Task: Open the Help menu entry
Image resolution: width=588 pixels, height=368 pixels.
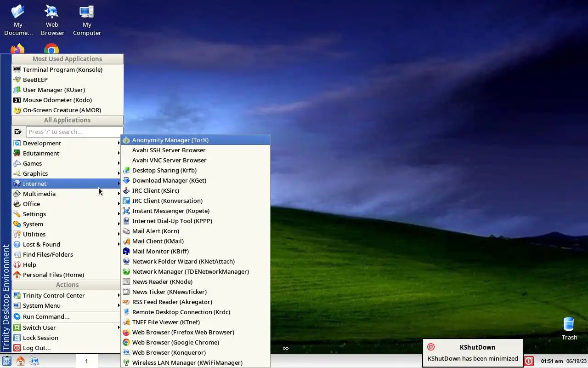Action: 67,264
